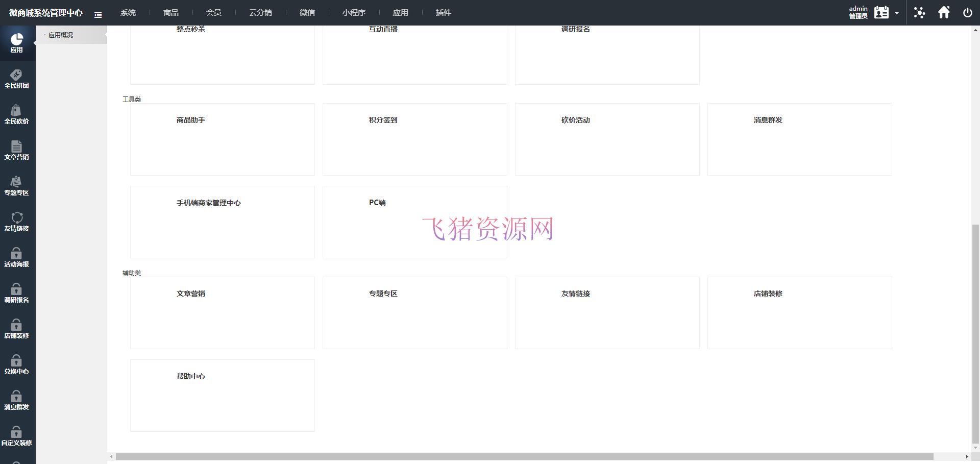Open the PC端 card
Viewport: 980px width, 464px height.
[414, 222]
